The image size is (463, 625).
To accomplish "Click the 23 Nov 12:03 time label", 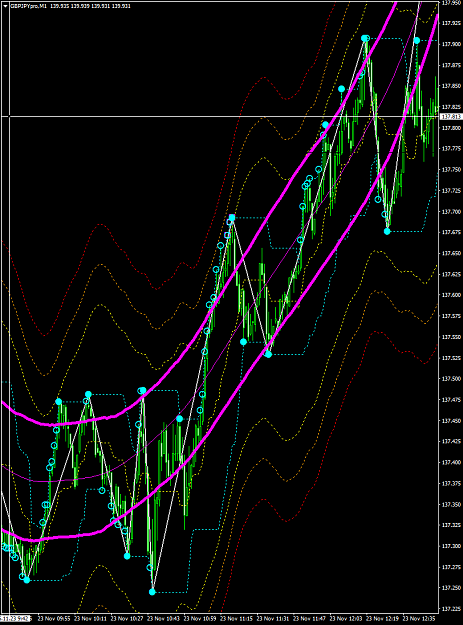I will click(x=345, y=619).
